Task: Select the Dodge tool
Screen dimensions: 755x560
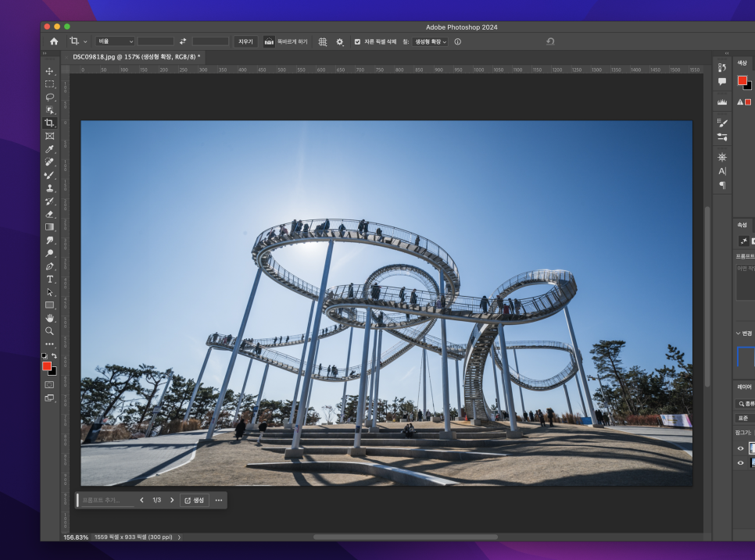Action: click(x=49, y=253)
